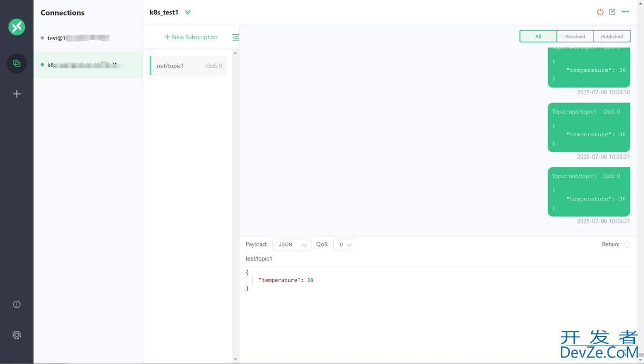The width and height of the screenshot is (644, 364).
Task: Open the Settings gear icon
Action: [x=17, y=335]
